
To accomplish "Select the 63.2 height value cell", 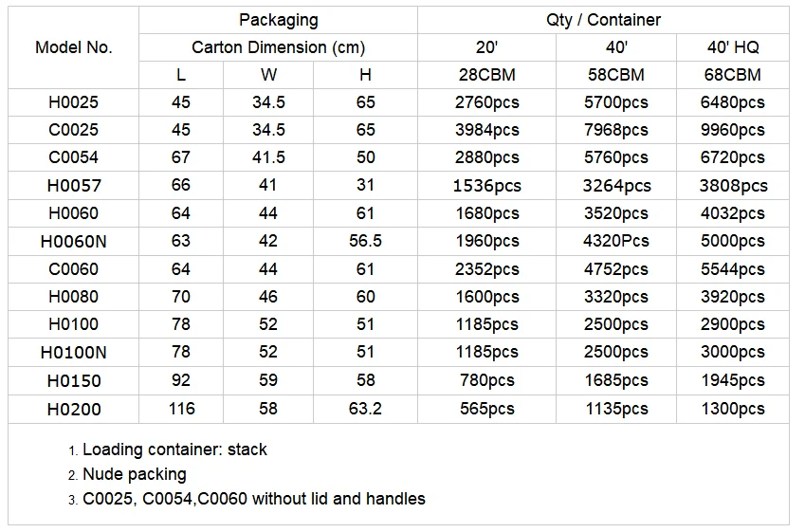I will (365, 409).
